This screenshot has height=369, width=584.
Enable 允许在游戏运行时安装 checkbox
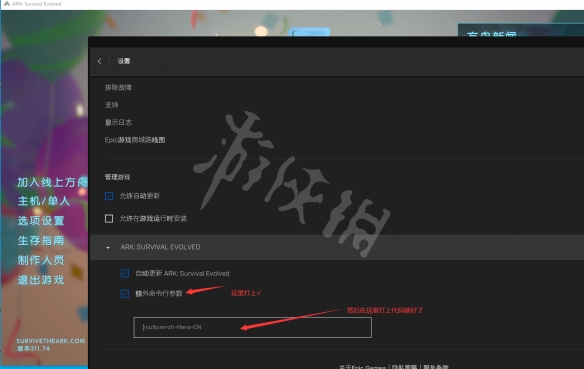109,218
